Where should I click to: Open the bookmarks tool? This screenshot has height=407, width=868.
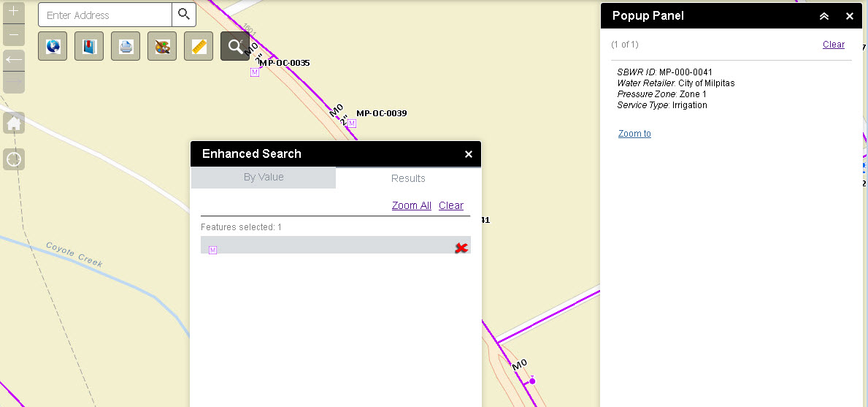[89, 47]
